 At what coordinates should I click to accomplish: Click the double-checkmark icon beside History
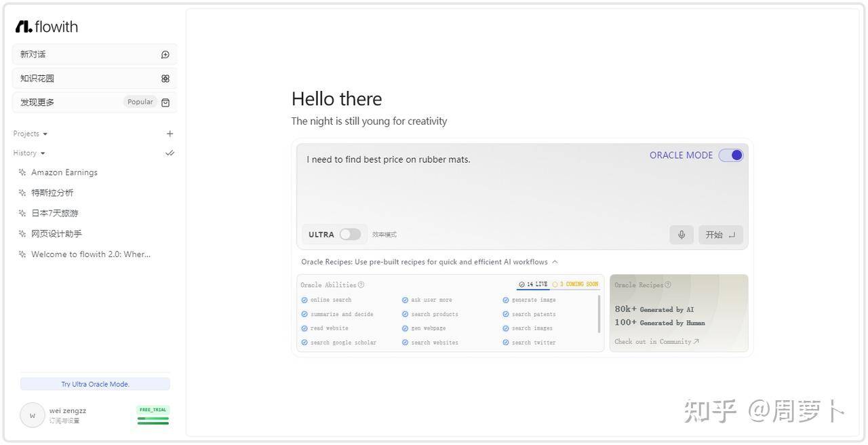(x=170, y=153)
